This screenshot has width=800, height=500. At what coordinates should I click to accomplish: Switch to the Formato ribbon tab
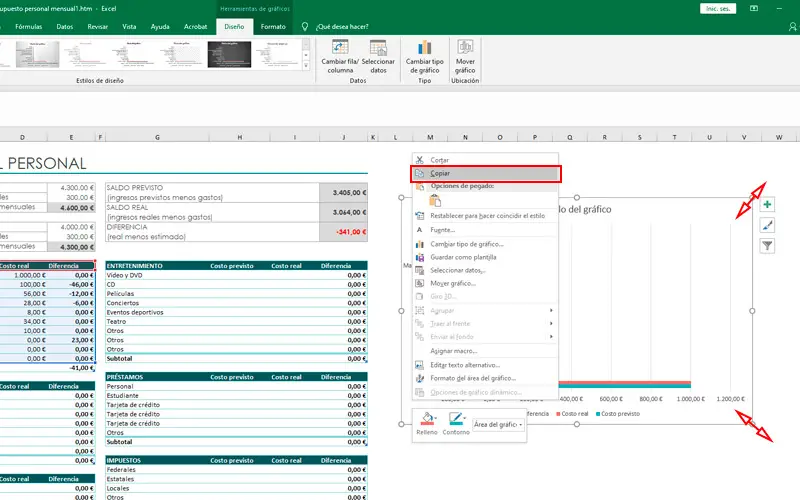(273, 27)
